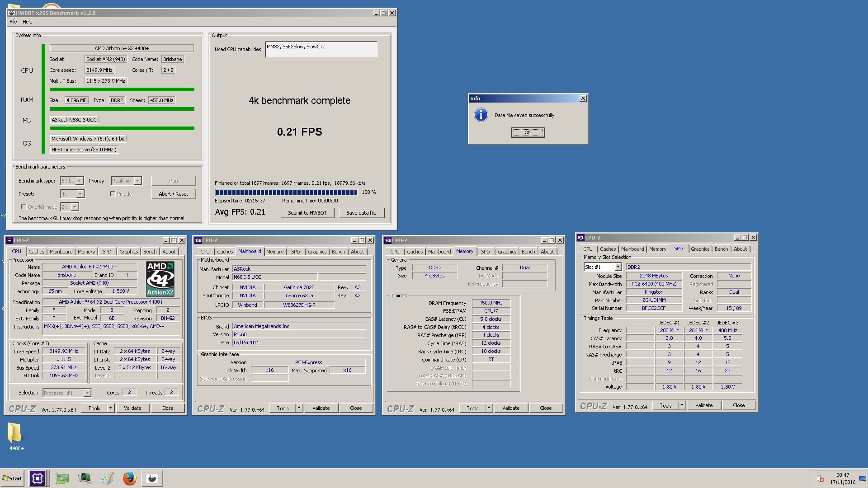Image resolution: width=868 pixels, height=488 pixels.
Task: Enable the Overkill mode checkbox
Action: (24, 207)
